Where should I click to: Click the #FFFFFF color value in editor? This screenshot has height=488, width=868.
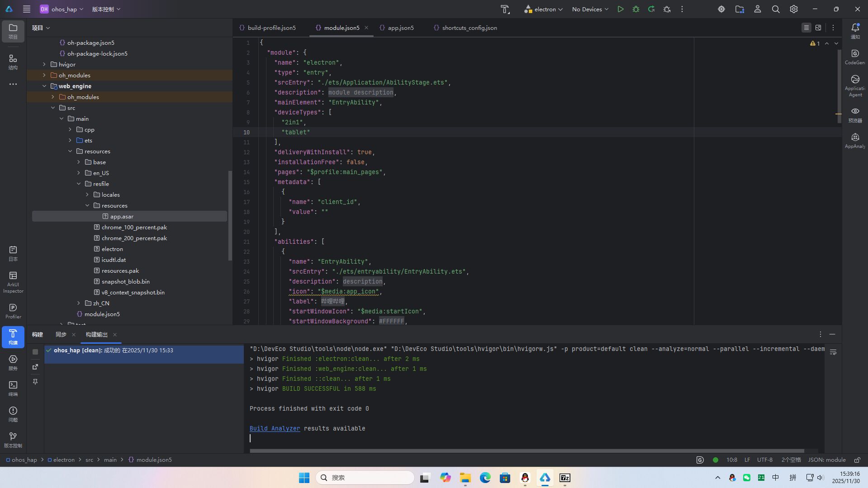(x=391, y=321)
